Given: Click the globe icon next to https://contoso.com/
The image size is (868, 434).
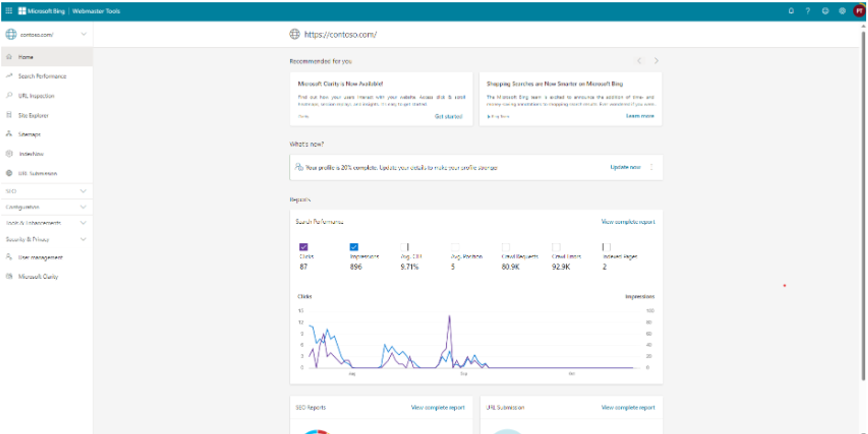Looking at the screenshot, I should click(x=295, y=34).
